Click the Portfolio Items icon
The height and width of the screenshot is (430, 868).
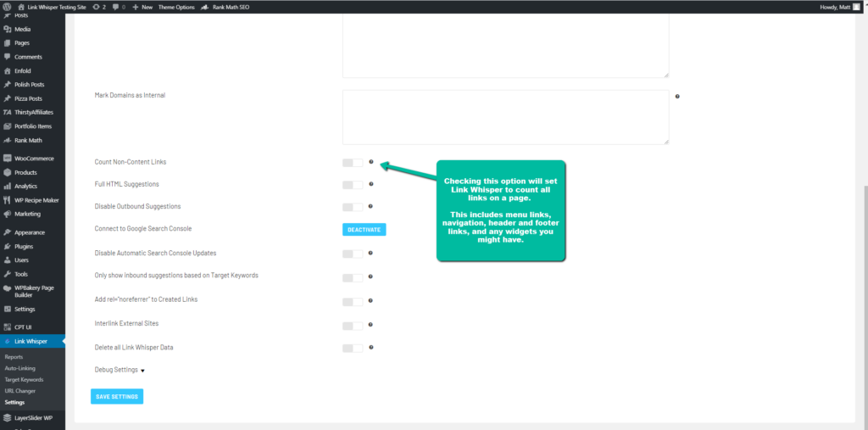pos(7,126)
